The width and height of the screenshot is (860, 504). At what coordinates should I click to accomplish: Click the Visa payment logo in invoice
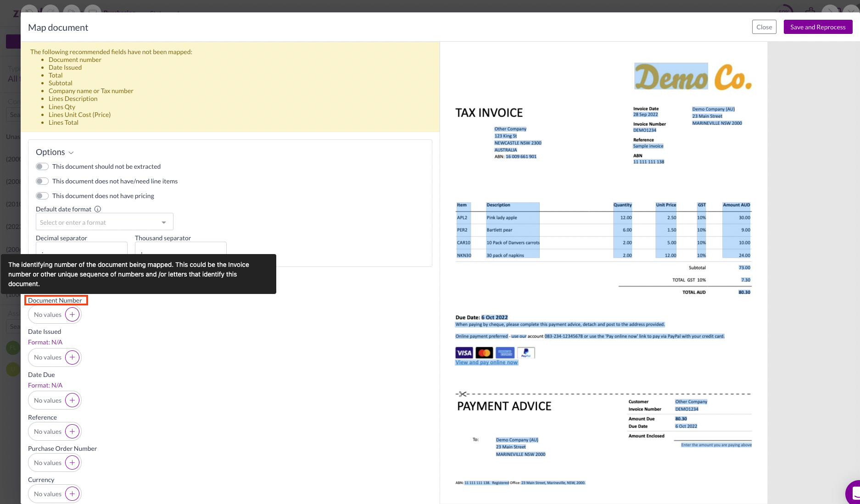click(464, 353)
